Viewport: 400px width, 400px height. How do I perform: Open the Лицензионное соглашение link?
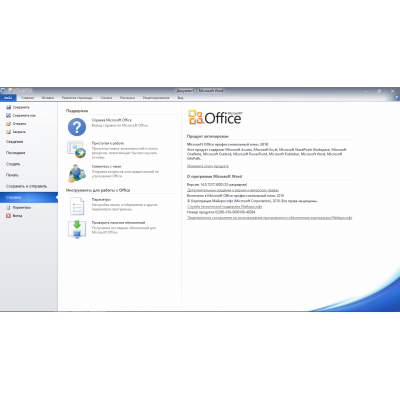click(x=270, y=218)
